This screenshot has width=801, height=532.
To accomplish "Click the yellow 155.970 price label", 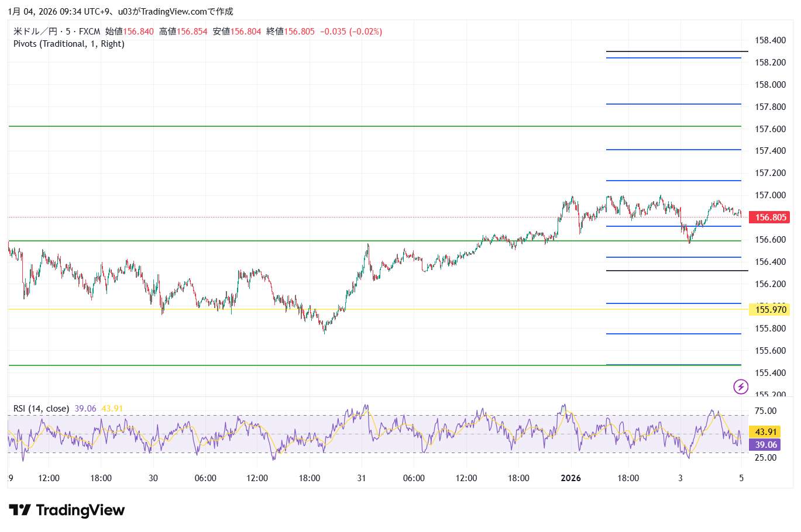I will 770,310.
